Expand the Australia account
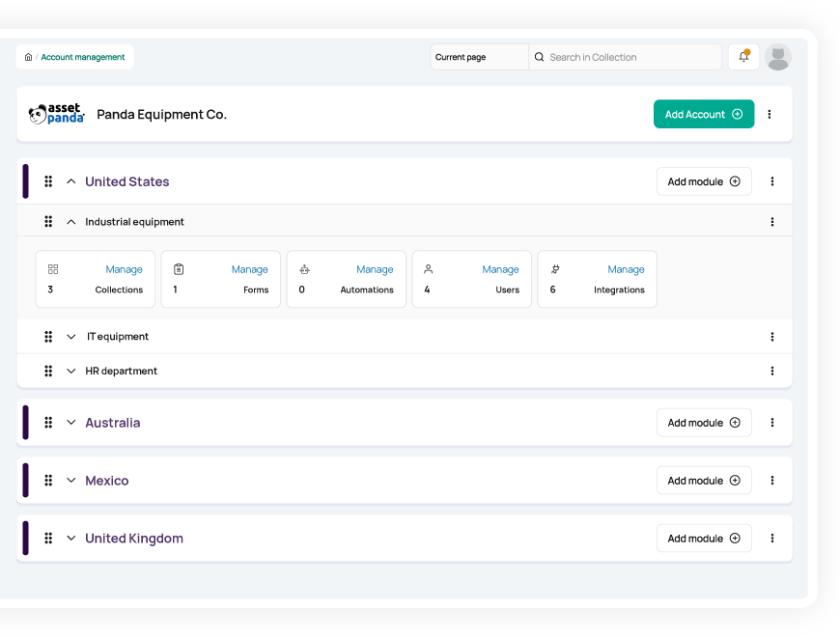Screen dimensions: 840x637 [70, 423]
